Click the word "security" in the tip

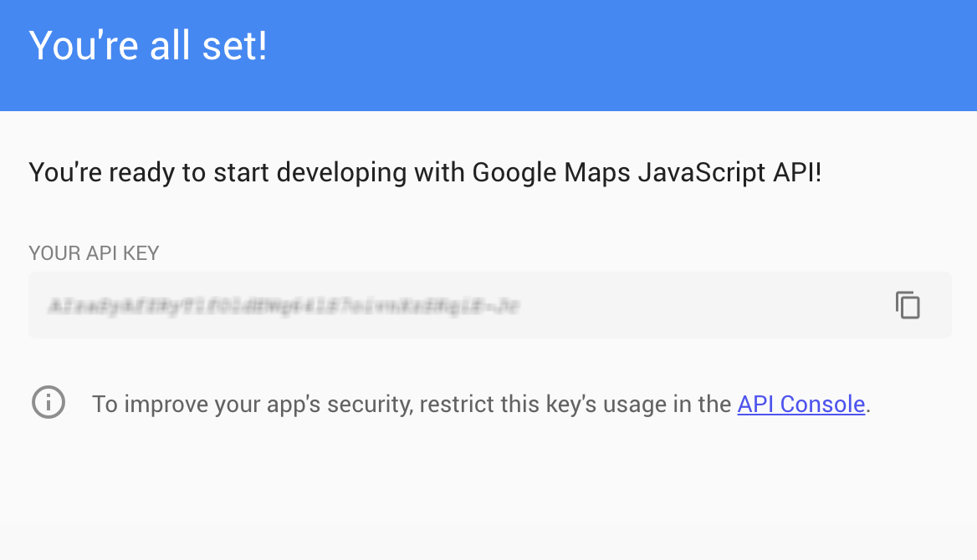[367, 405]
